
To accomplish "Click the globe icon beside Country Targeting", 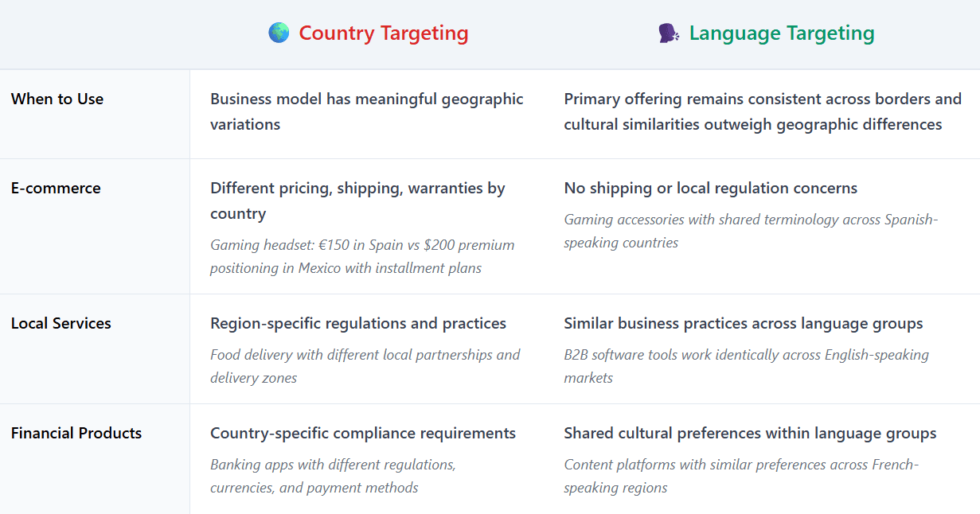I will (x=279, y=33).
